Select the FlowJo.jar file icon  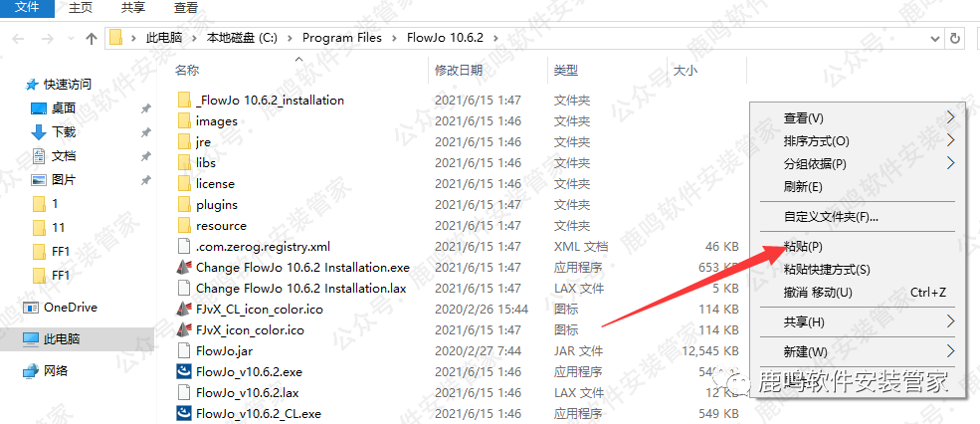pos(183,350)
